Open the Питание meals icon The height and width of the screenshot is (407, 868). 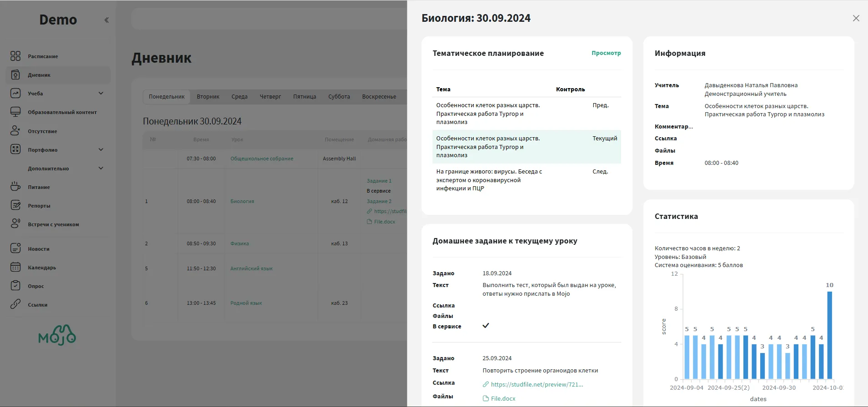pyautogui.click(x=15, y=187)
